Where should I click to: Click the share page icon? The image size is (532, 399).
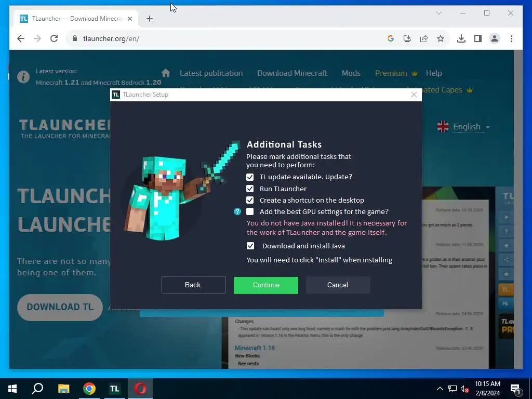(424, 38)
